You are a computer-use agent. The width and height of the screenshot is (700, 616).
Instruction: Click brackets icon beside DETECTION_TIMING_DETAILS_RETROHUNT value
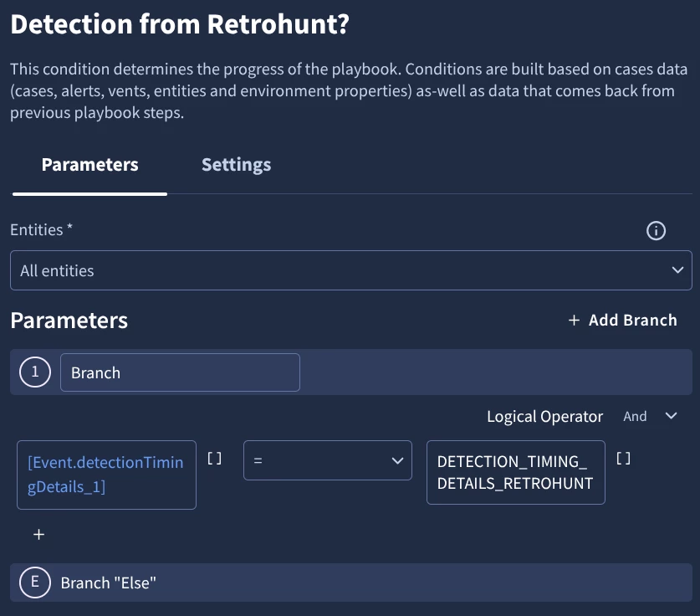(623, 458)
